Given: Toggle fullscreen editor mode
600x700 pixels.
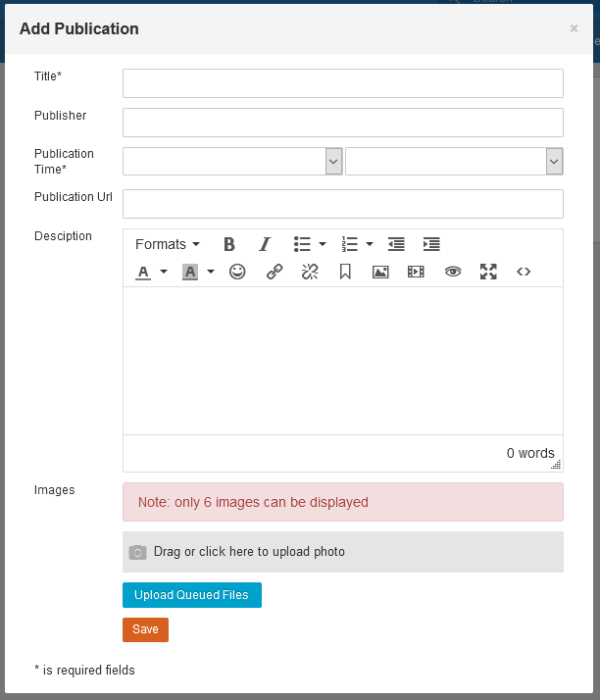Looking at the screenshot, I should 488,272.
